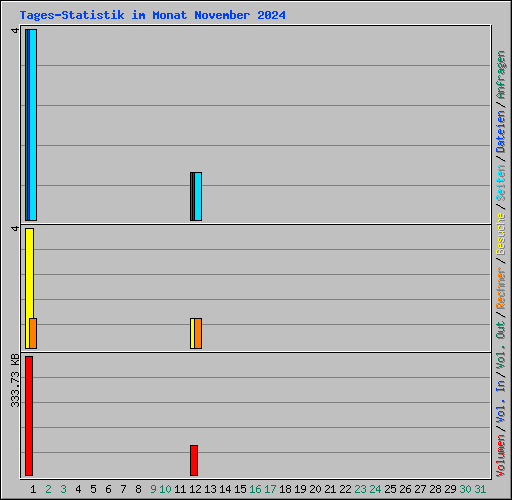Screen dimensions: 512x500
Task: Click day 12 on the x-axis
Action: click(x=195, y=489)
